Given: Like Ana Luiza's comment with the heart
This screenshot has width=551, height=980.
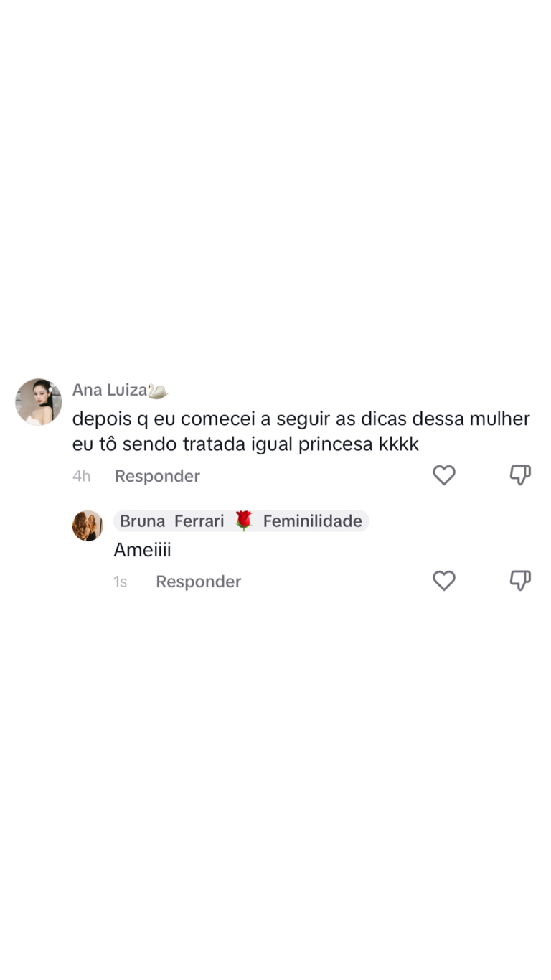Looking at the screenshot, I should [444, 475].
